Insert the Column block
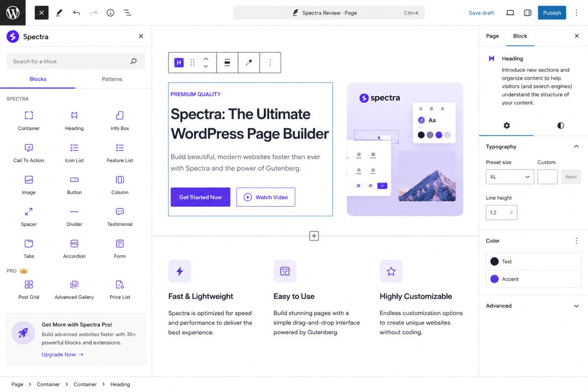588x392 pixels. (120, 185)
